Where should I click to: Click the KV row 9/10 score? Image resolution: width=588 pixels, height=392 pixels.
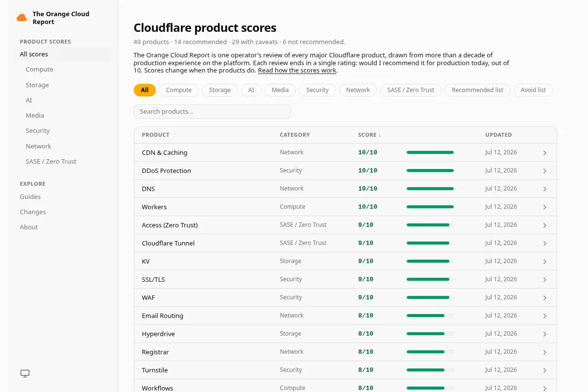pyautogui.click(x=366, y=261)
